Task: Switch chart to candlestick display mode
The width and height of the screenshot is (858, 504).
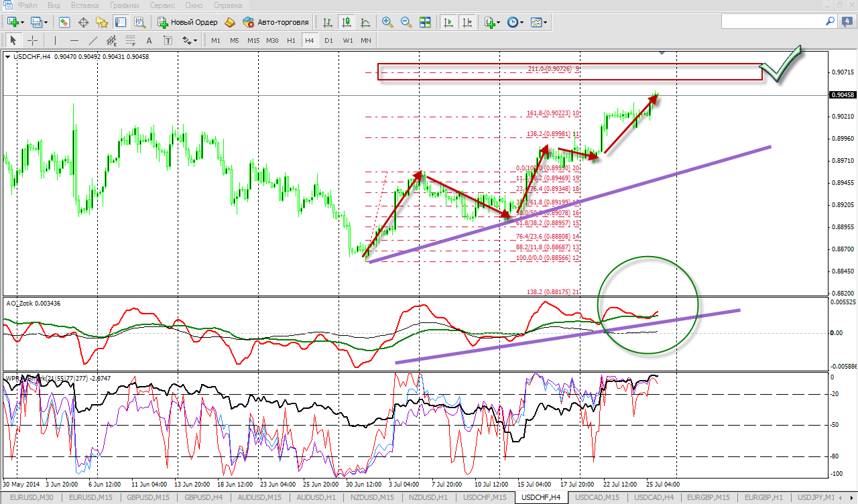Action: 347,22
